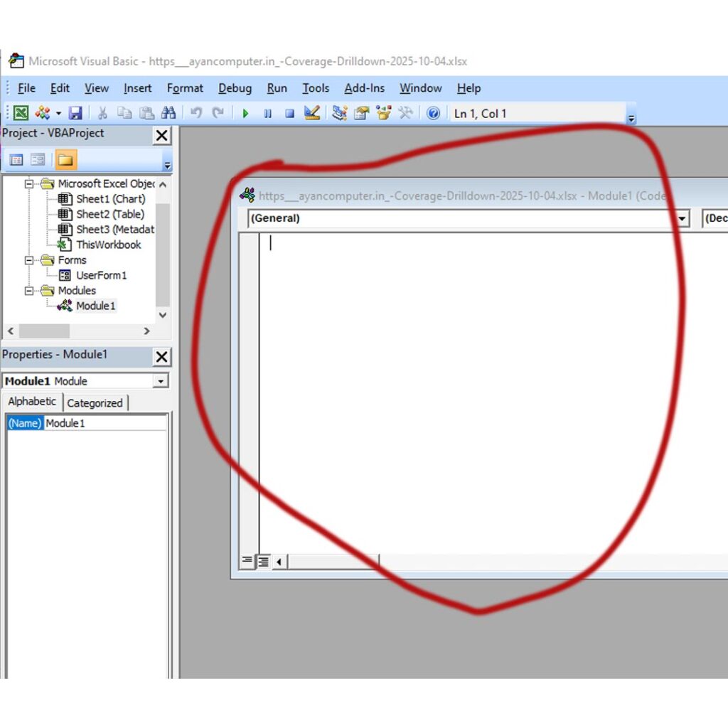This screenshot has width=728, height=728.
Task: Open the Object Browser icon
Action: pos(384,113)
